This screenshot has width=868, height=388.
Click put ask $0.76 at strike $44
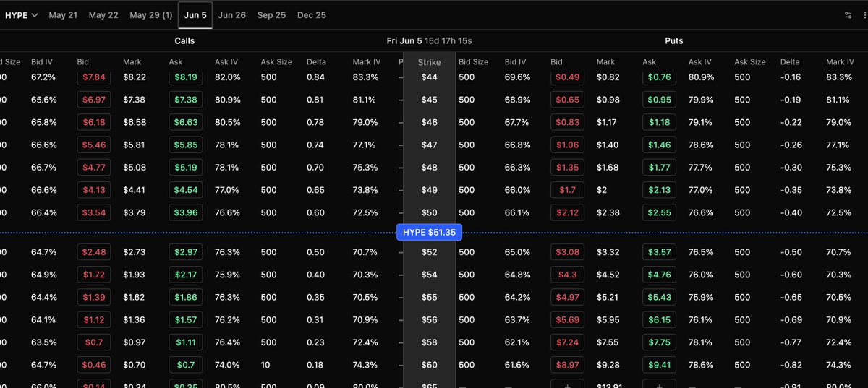659,77
